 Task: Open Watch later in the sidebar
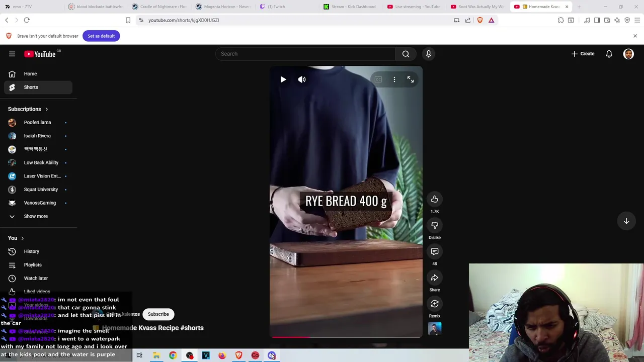(x=38, y=278)
